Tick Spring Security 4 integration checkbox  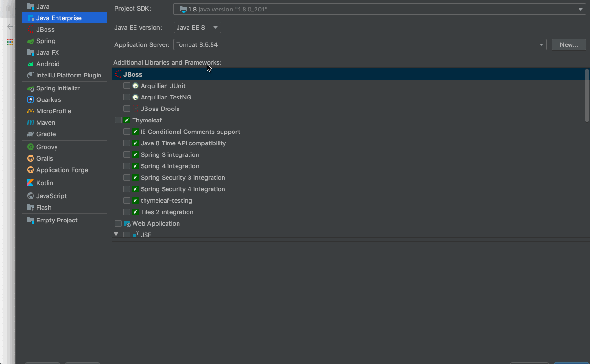click(x=127, y=189)
